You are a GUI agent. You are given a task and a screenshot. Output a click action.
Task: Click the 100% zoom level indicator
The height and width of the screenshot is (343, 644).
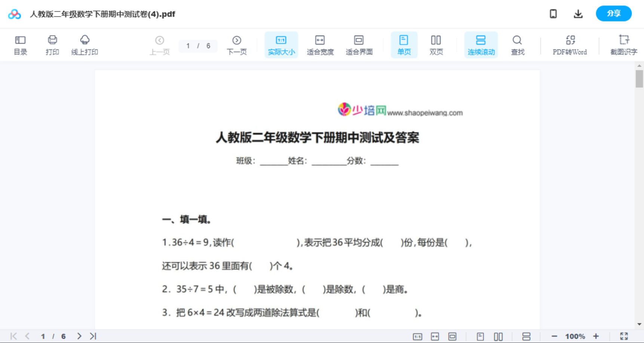tap(575, 336)
